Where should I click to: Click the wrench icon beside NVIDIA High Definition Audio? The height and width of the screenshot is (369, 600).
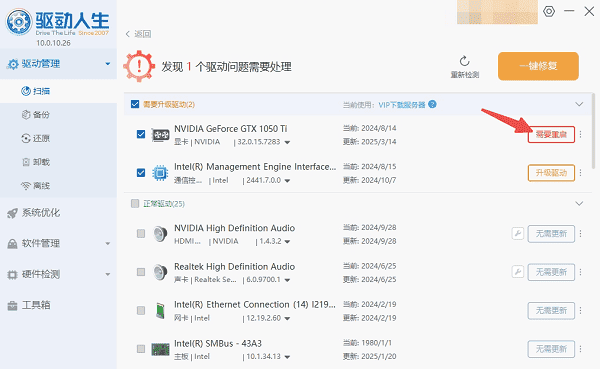(518, 233)
